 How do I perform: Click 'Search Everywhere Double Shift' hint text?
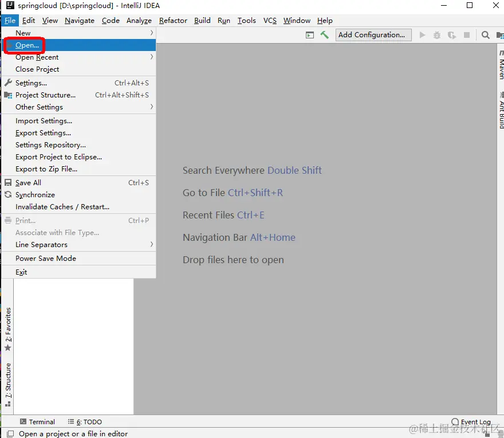[252, 170]
